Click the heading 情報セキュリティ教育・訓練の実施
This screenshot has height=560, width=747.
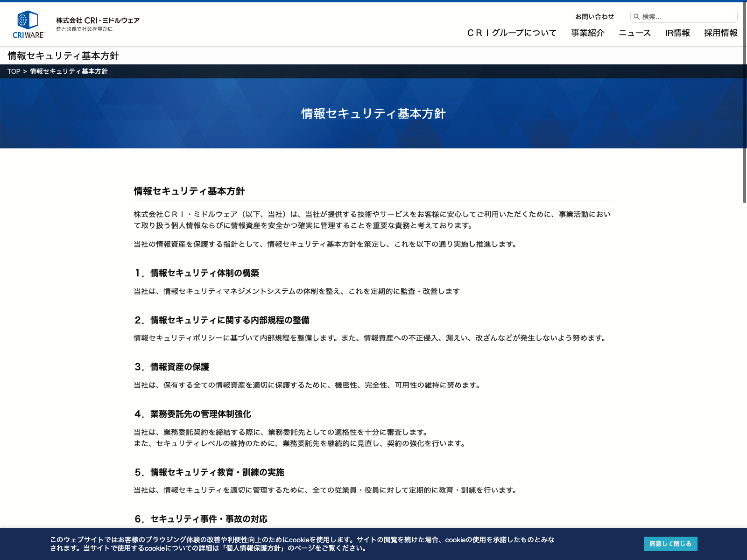(217, 472)
